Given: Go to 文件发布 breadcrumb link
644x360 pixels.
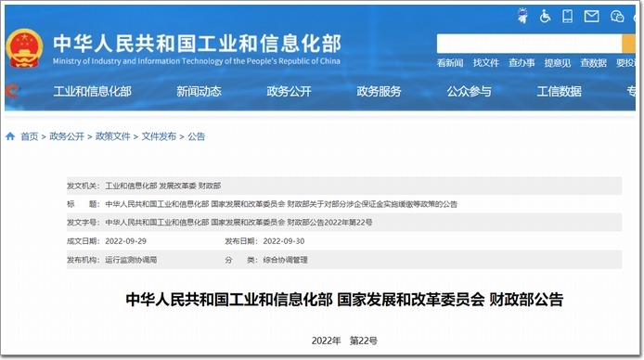Looking at the screenshot, I should point(159,136).
